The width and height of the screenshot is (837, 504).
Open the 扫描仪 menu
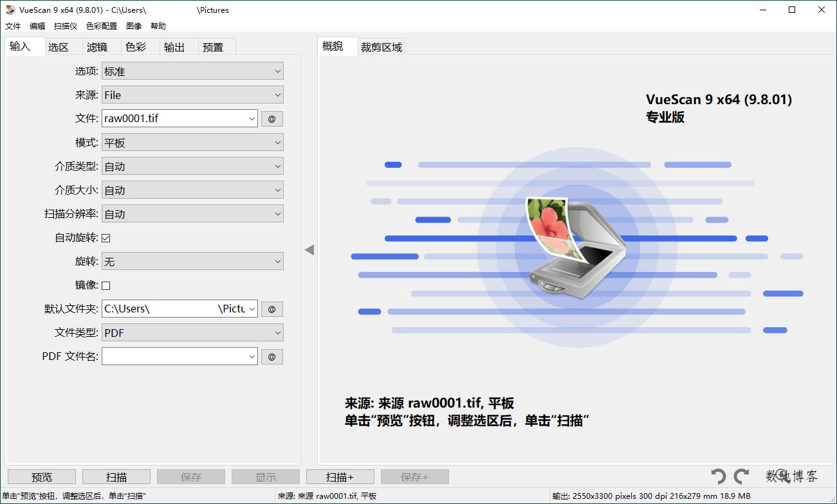(x=66, y=26)
